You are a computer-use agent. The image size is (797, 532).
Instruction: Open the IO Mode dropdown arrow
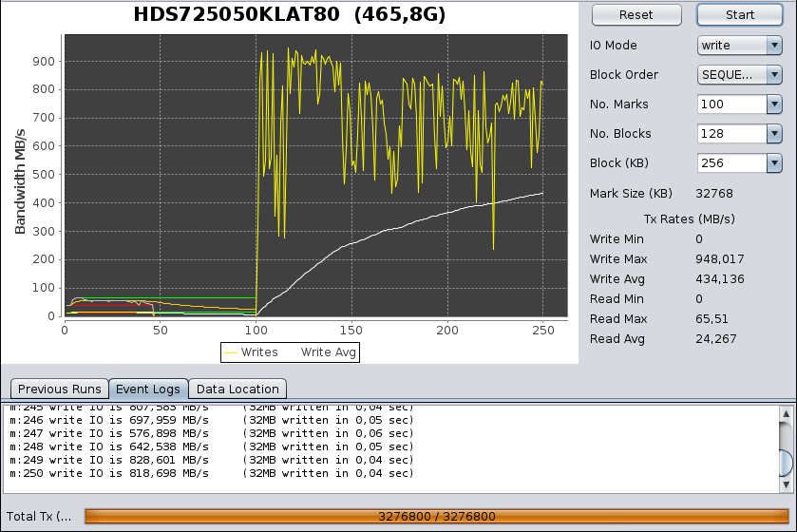[x=774, y=46]
